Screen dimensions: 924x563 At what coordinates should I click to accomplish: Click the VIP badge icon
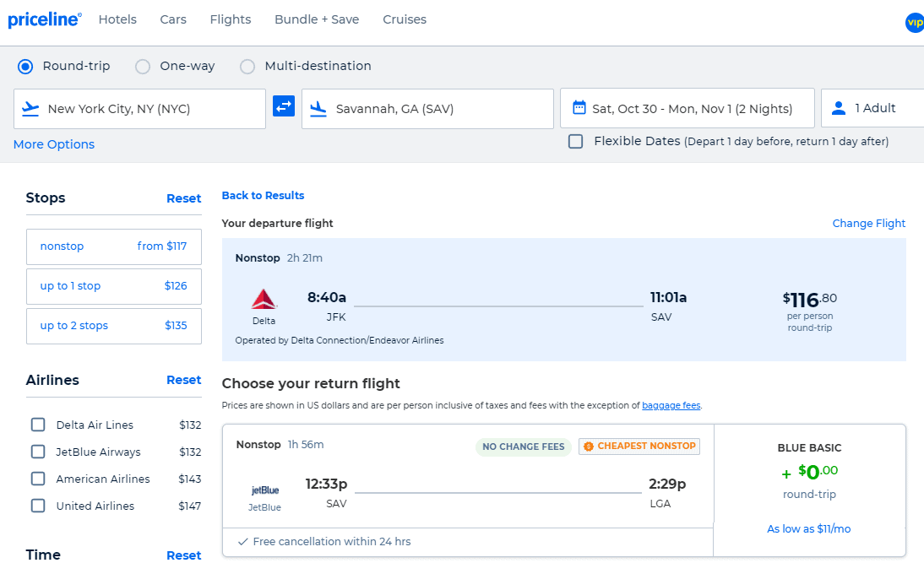coord(914,23)
